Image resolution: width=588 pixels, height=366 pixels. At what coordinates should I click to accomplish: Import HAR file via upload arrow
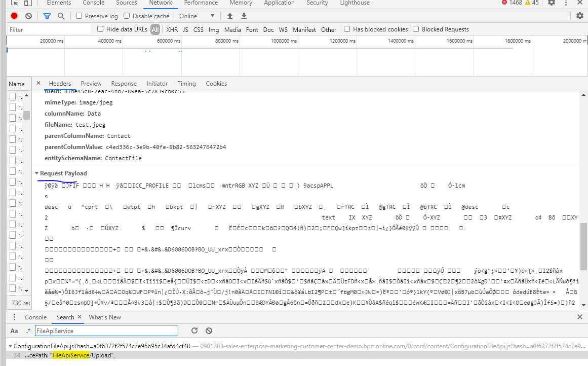click(x=230, y=16)
